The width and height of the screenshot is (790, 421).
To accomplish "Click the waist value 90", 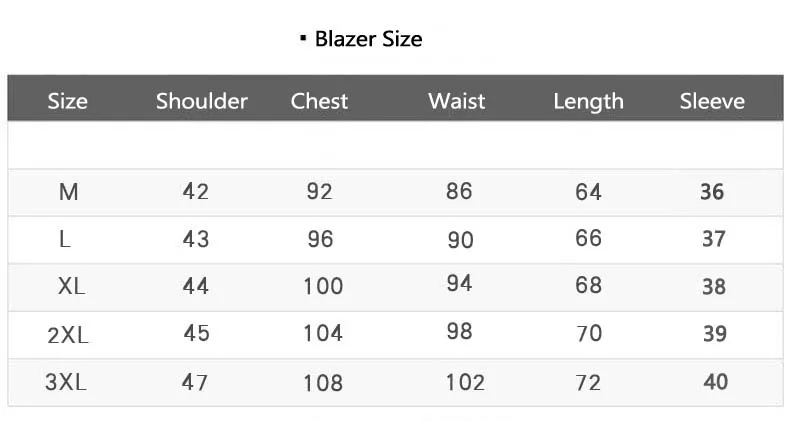I will point(460,240).
